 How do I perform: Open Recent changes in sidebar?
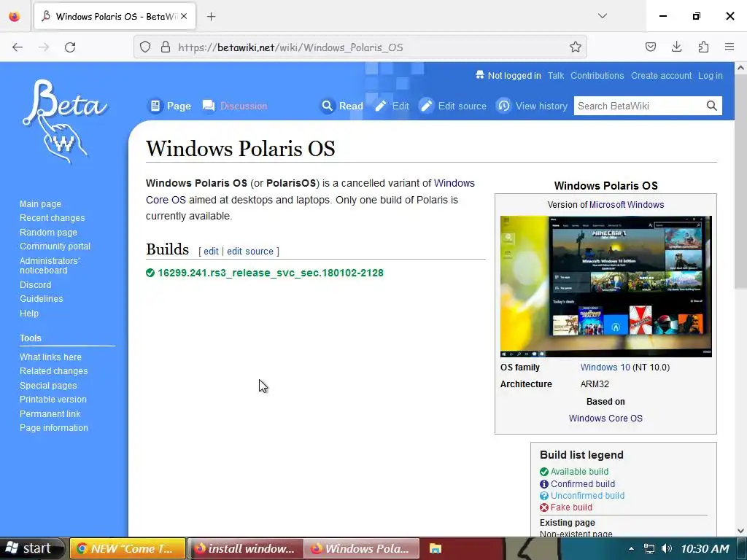53,217
